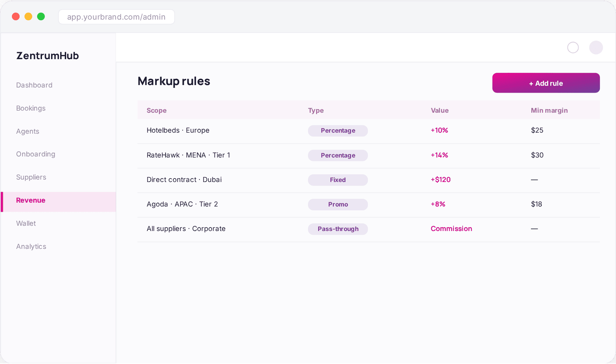
Task: Click the Percentage badge for Hotelbeds
Action: [x=338, y=131]
